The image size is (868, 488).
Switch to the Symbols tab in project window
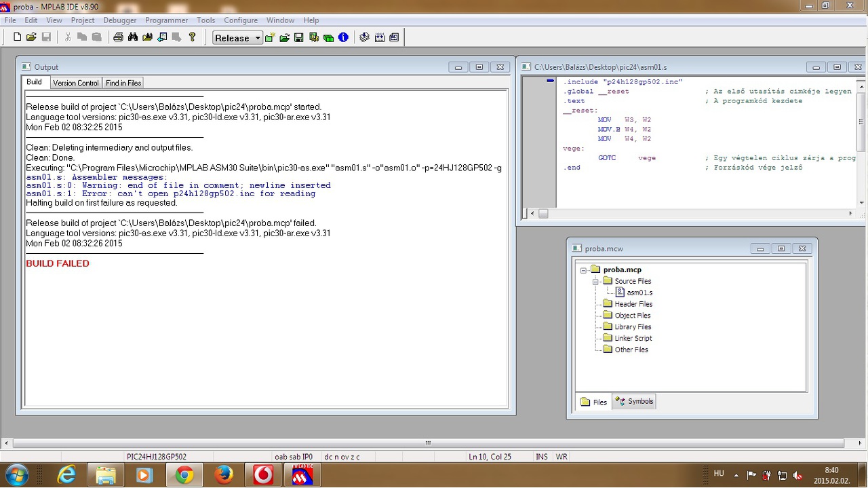635,401
